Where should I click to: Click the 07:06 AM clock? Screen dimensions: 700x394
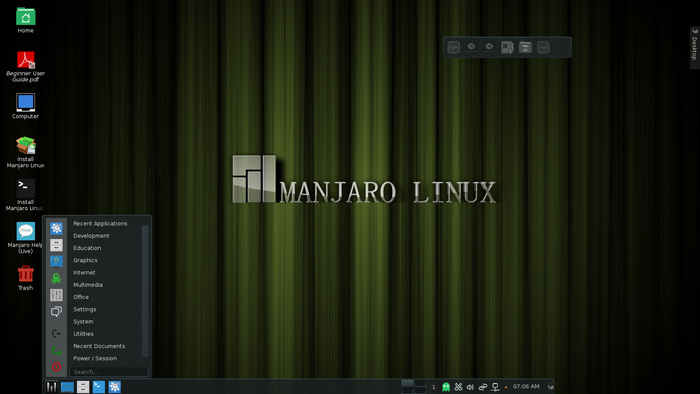(x=526, y=386)
